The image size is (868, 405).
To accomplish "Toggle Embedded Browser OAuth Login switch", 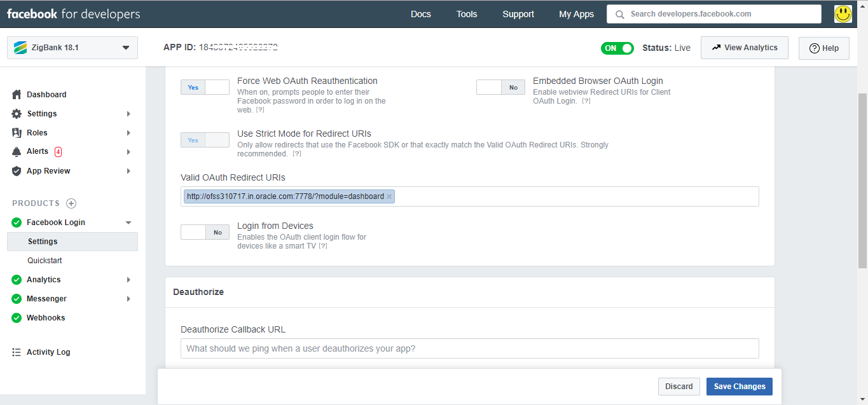I will [x=500, y=88].
